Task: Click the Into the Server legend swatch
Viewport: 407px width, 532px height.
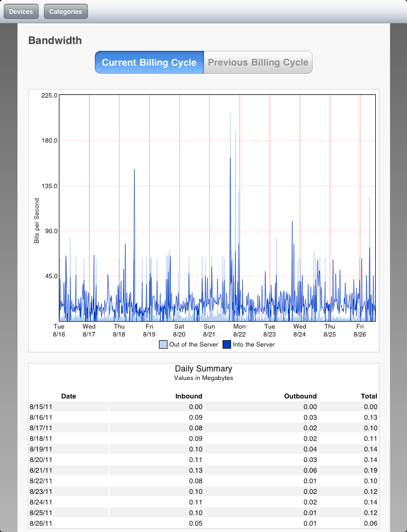Action: click(x=227, y=344)
